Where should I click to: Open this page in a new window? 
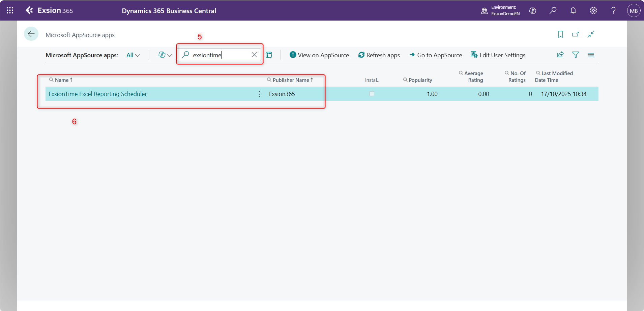pos(576,34)
